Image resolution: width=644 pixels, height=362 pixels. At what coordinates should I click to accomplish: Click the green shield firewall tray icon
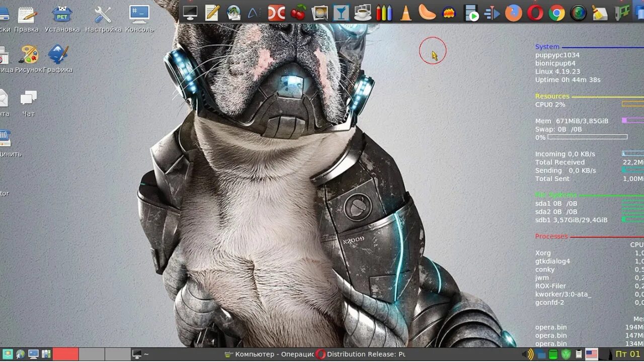click(566, 354)
